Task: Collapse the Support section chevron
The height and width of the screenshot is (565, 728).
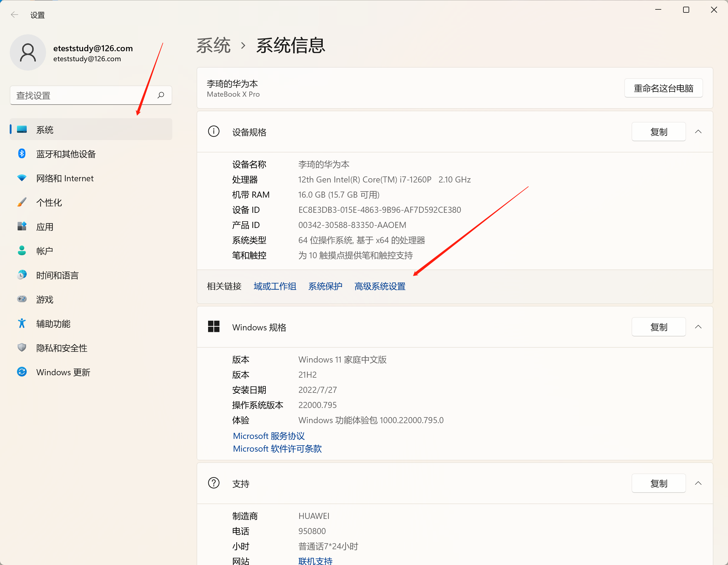Action: pyautogui.click(x=698, y=483)
